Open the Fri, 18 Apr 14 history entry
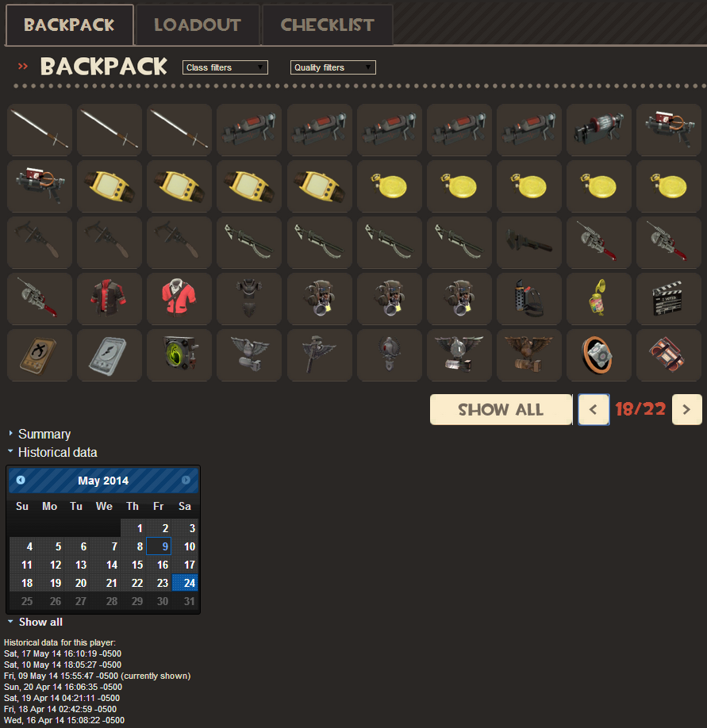Viewport: 707px width, 728px height. coord(60,710)
